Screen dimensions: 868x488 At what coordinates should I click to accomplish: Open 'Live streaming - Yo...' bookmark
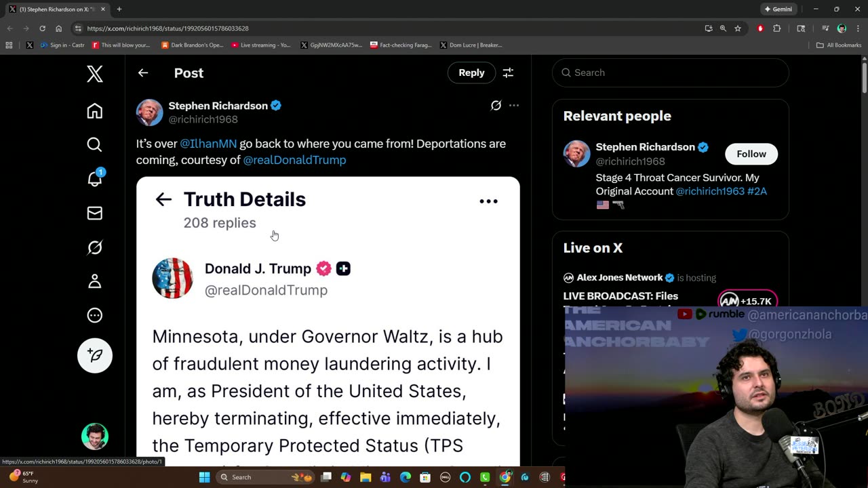pos(260,45)
